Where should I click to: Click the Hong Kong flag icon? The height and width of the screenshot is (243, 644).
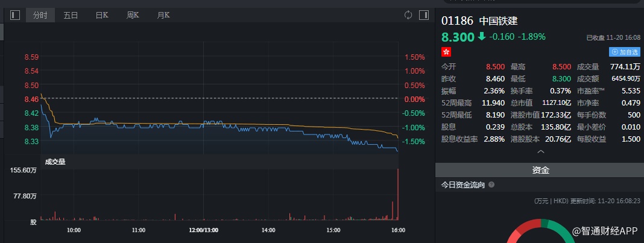click(x=446, y=52)
